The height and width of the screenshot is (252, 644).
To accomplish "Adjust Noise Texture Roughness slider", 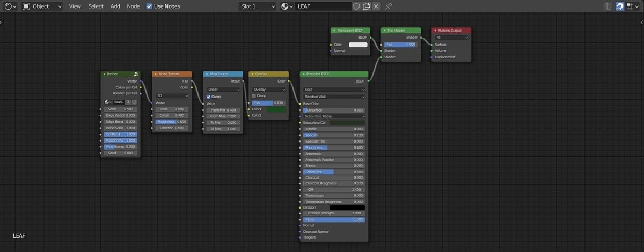I will (x=172, y=122).
